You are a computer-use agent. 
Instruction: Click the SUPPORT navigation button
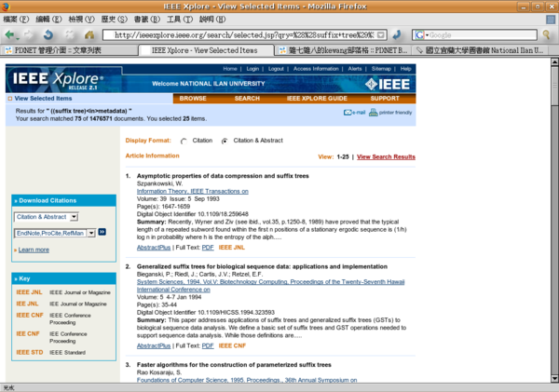tap(385, 99)
